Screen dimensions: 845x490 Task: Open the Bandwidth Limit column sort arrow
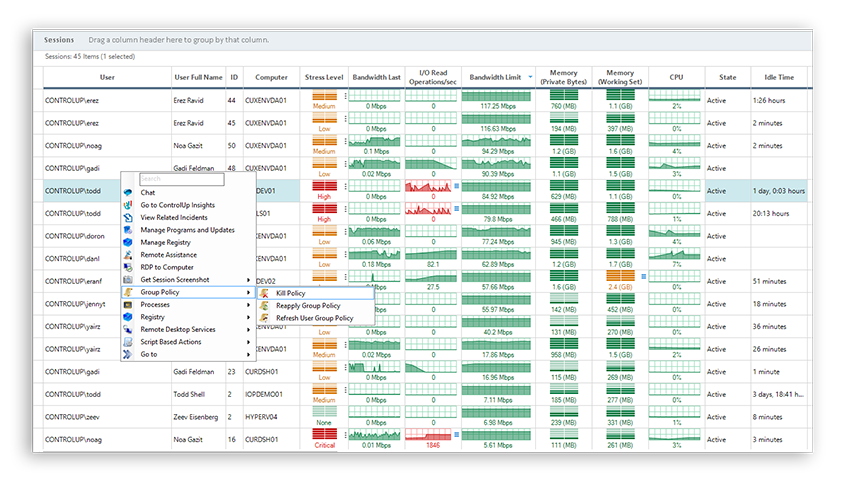pyautogui.click(x=530, y=77)
